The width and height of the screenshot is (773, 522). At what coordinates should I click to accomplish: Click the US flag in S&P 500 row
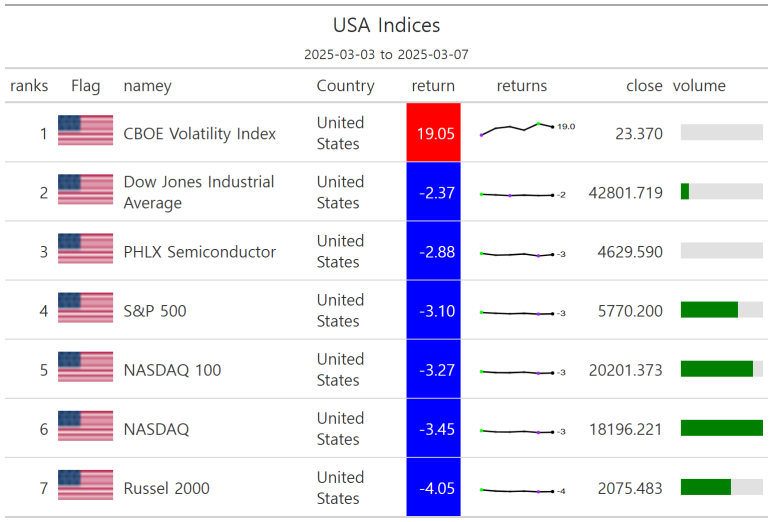(x=85, y=308)
